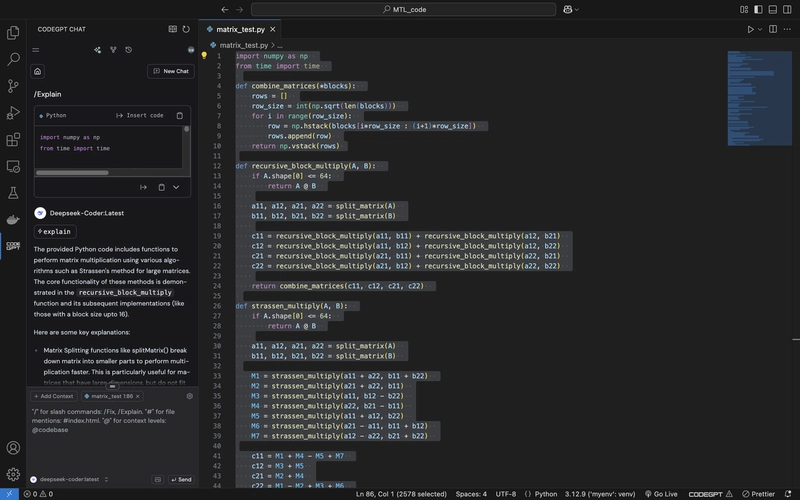The width and height of the screenshot is (800, 500).
Task: Click the explain command chip
Action: [x=55, y=232]
